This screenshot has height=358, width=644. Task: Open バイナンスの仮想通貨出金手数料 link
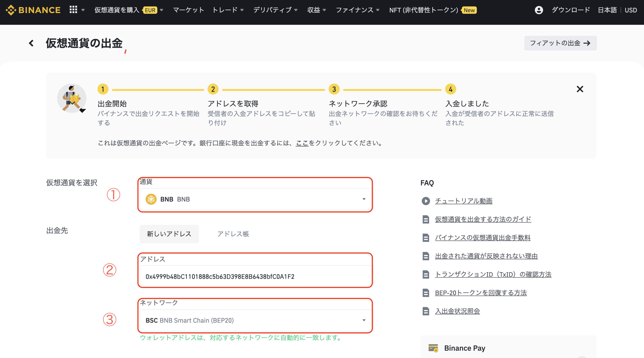pyautogui.click(x=483, y=238)
